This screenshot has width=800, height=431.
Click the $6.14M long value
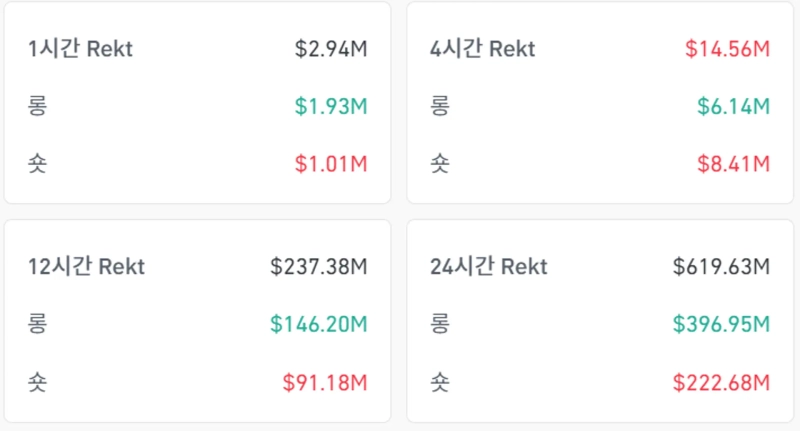click(733, 106)
